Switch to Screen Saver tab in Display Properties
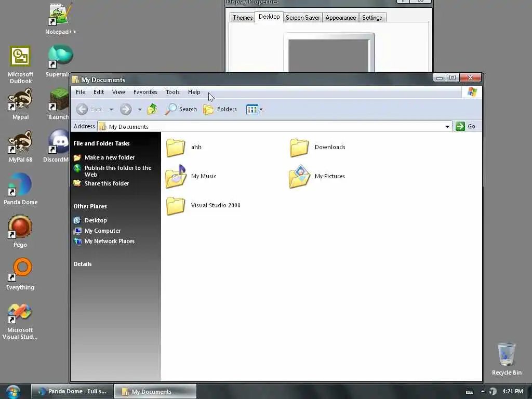Screen dimensions: 532x399 (303, 18)
